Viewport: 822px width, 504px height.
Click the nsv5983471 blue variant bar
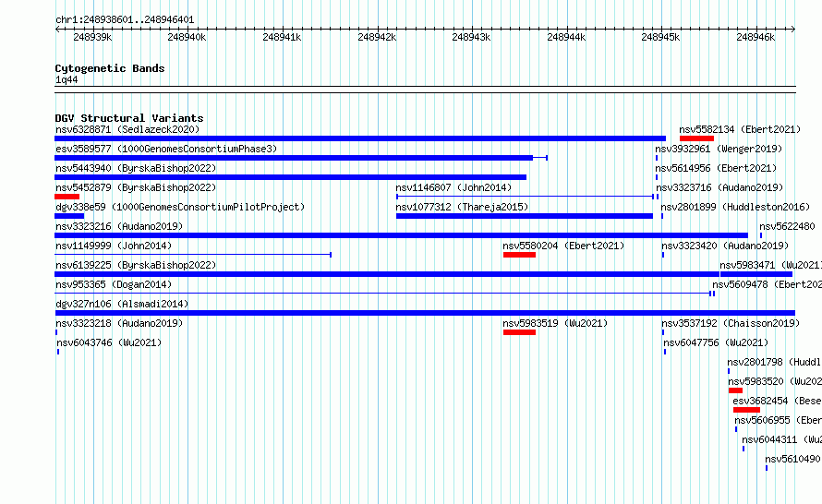(x=756, y=274)
